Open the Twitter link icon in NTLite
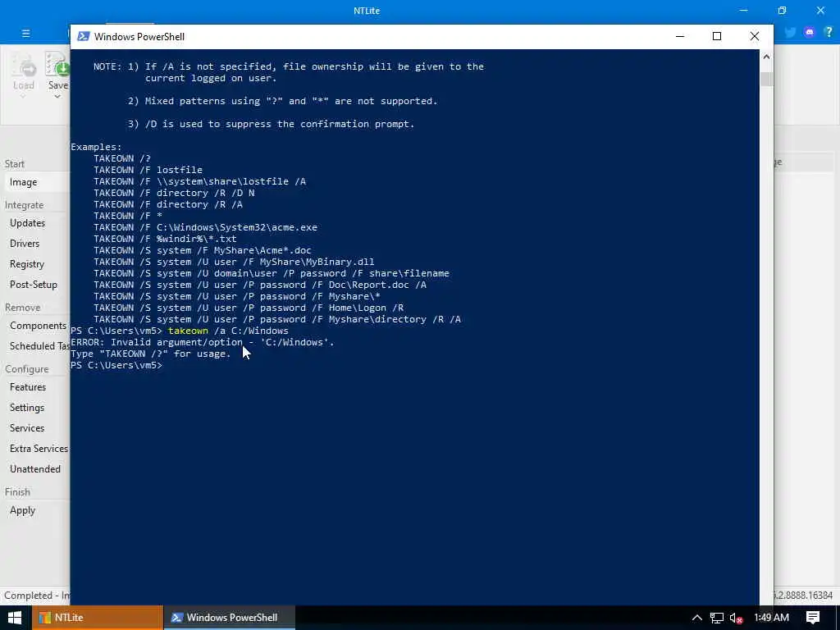This screenshot has height=630, width=840. click(790, 32)
